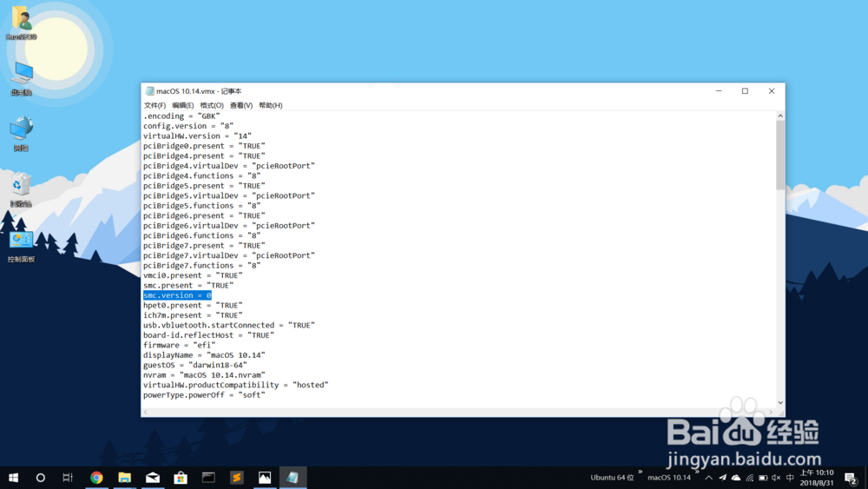Select the Recycle Bin desktop icon
Image resolution: width=868 pixels, height=489 pixels.
(21, 189)
